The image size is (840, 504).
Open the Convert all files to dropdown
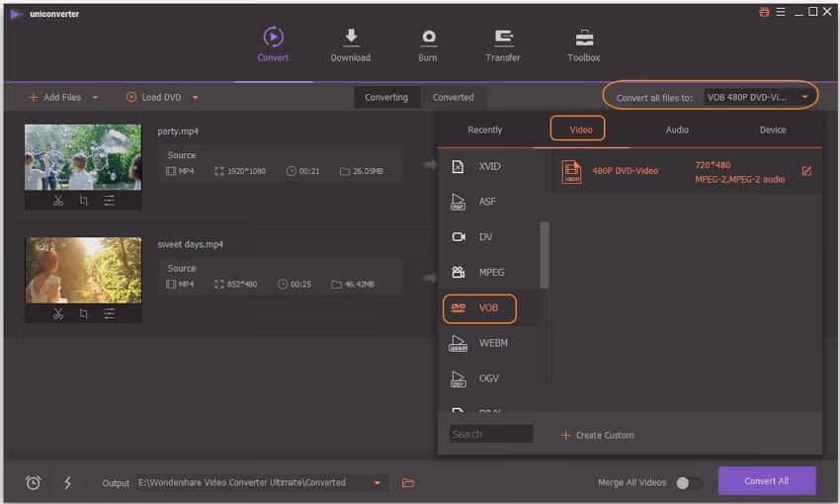coord(758,97)
